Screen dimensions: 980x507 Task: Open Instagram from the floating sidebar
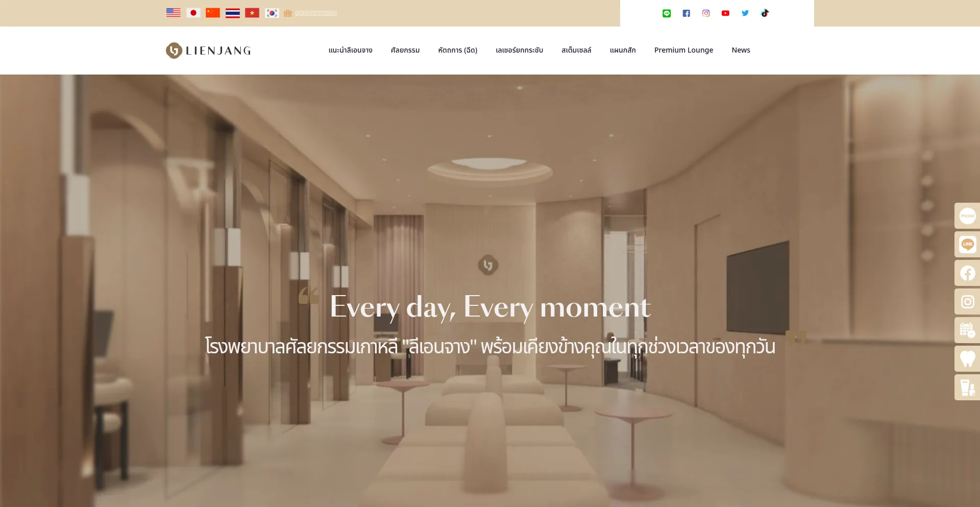click(967, 302)
